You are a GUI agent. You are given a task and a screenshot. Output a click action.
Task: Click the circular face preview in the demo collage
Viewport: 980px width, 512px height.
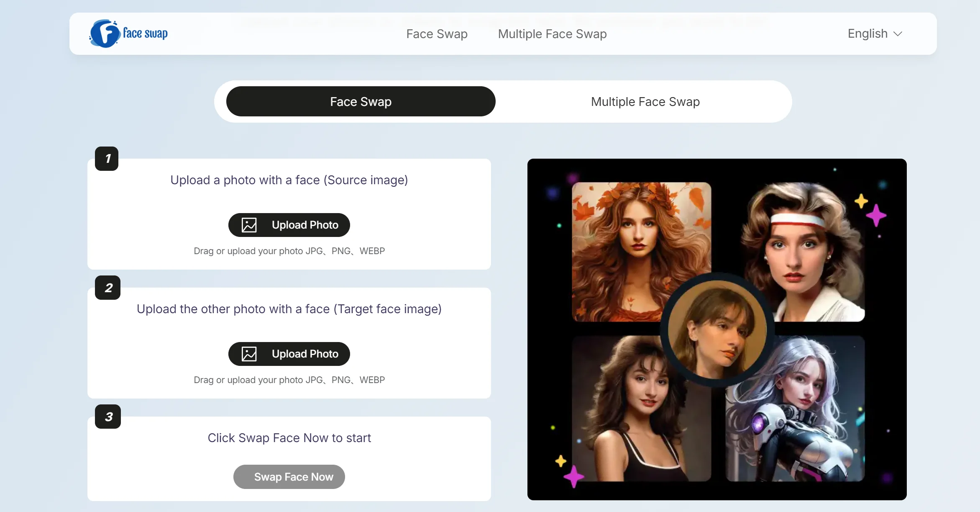(717, 331)
